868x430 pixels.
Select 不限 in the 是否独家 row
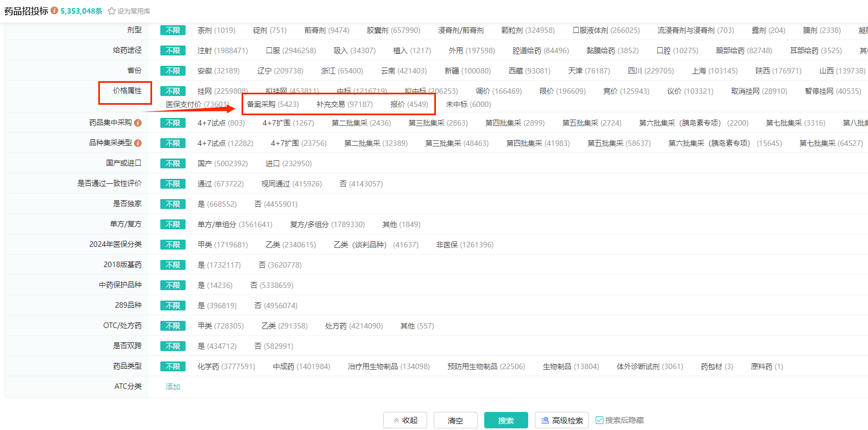(173, 204)
